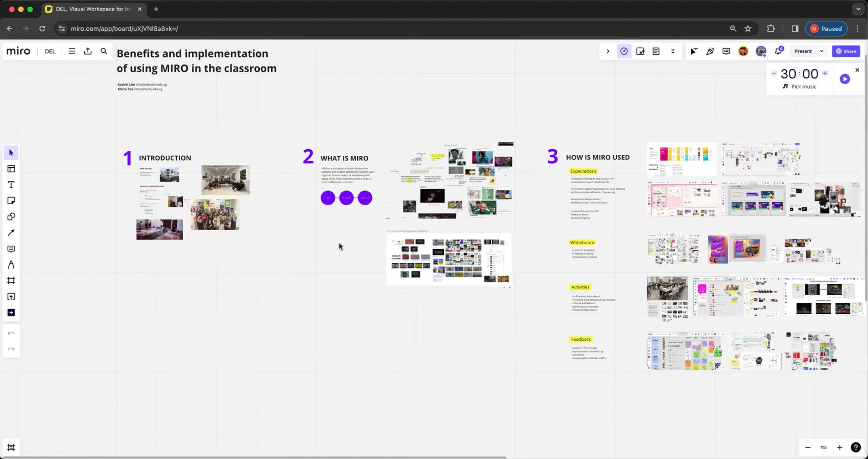Select the Shapes tool

tap(11, 217)
